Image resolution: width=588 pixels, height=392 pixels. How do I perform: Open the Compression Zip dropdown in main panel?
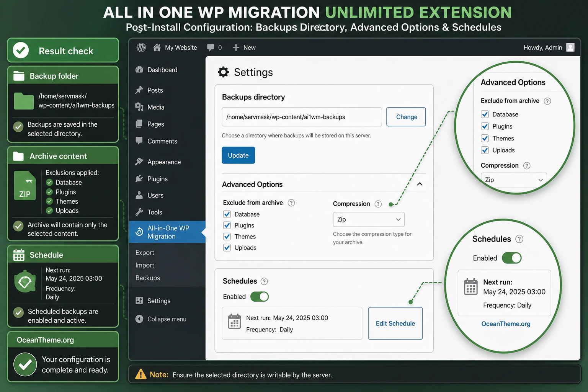point(369,219)
